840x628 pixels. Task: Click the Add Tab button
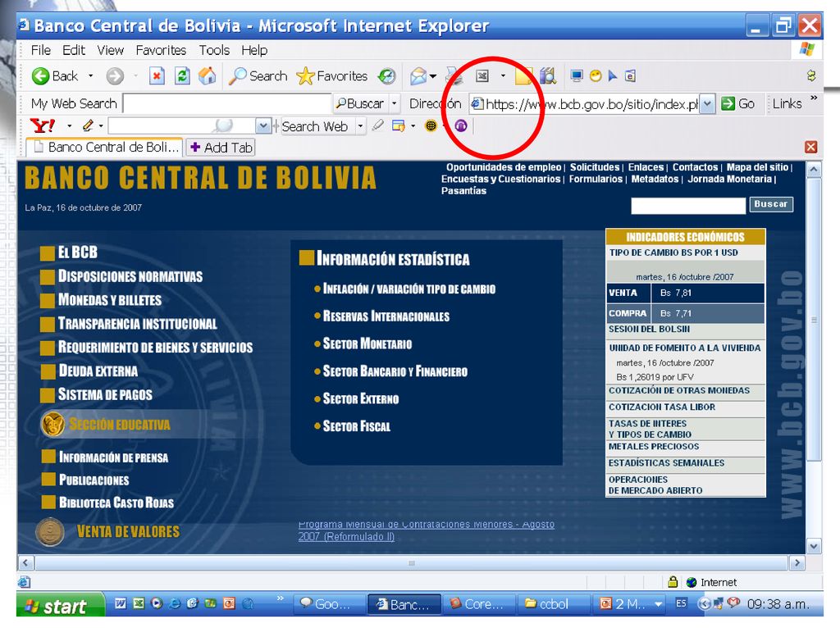click(x=221, y=148)
